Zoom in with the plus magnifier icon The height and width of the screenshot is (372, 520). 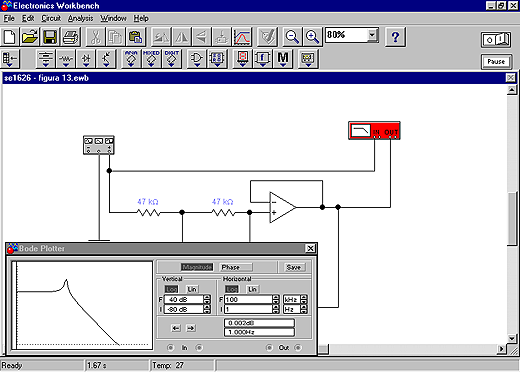point(313,37)
